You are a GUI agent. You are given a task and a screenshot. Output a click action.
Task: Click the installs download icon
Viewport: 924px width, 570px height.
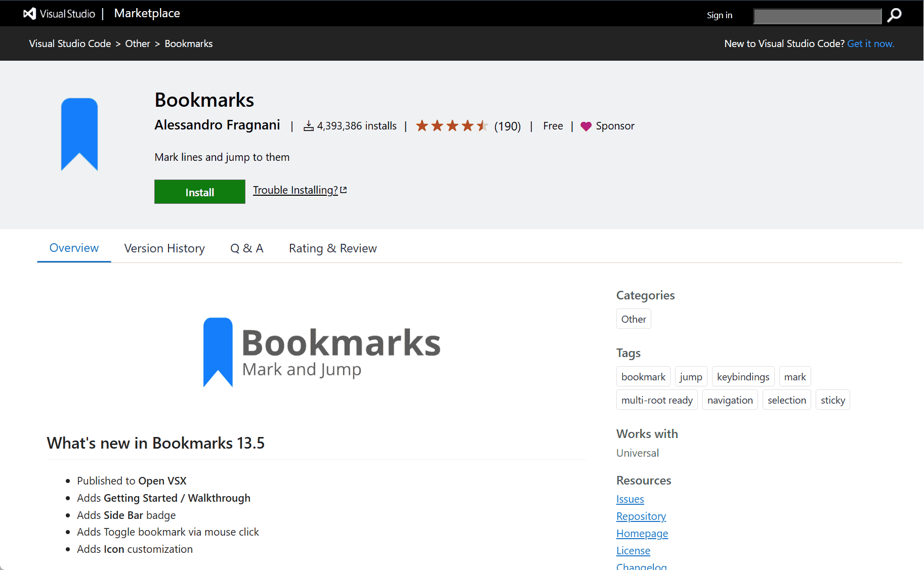[308, 125]
